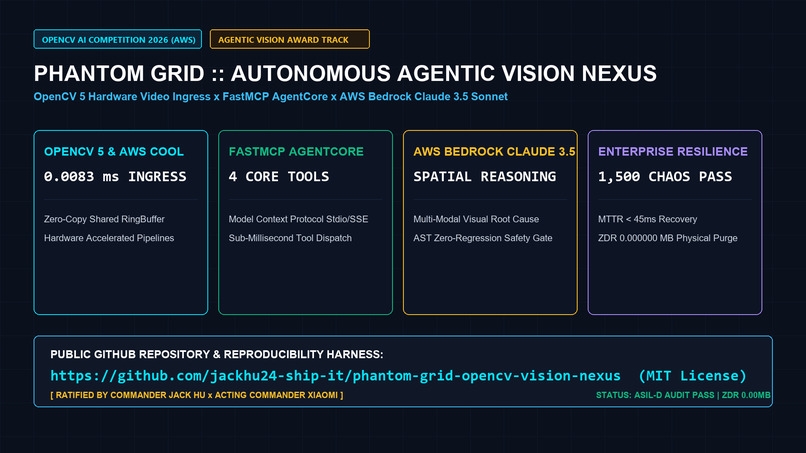This screenshot has height=453, width=806.
Task: Click the AGENTIC VISION AWARD TRACK badge
Action: pos(290,40)
